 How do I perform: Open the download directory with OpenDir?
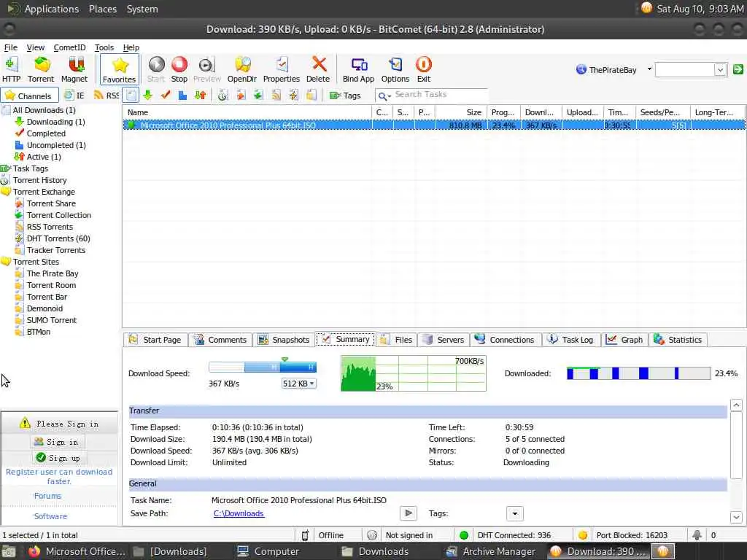(x=242, y=69)
